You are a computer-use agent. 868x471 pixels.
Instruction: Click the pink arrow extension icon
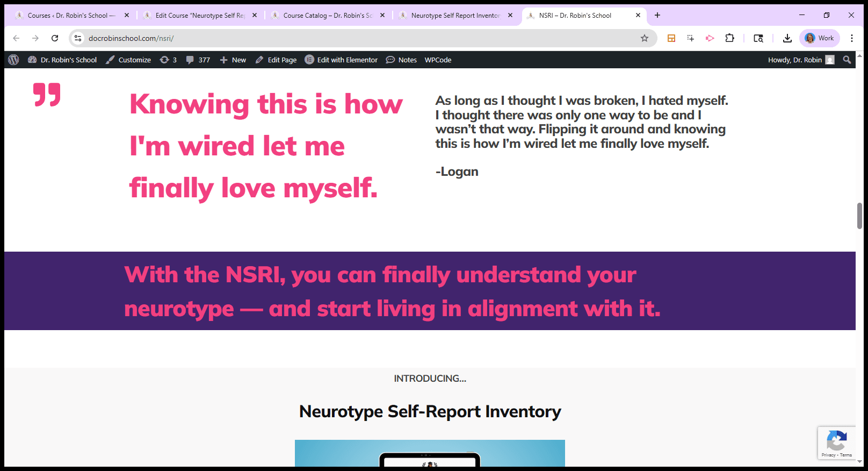point(710,38)
